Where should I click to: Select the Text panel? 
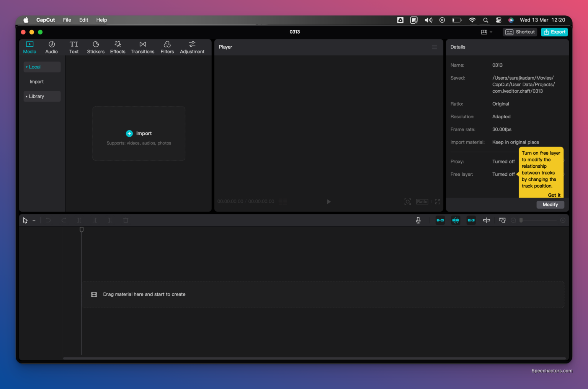pos(74,47)
